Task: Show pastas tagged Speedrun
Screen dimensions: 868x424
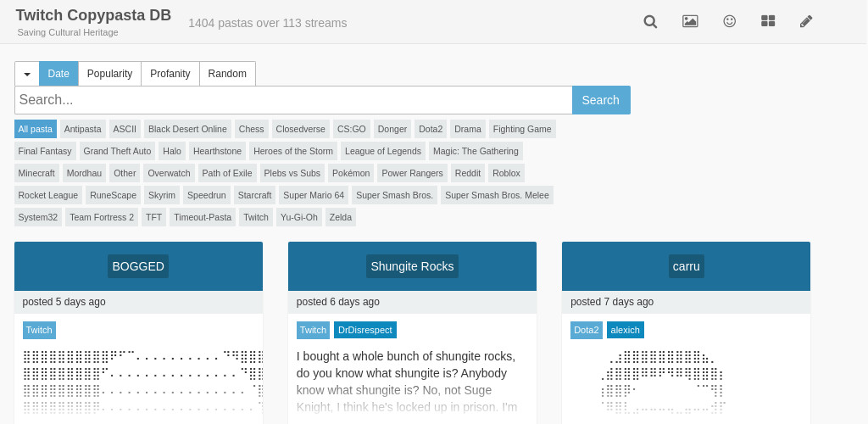Action: tap(207, 195)
